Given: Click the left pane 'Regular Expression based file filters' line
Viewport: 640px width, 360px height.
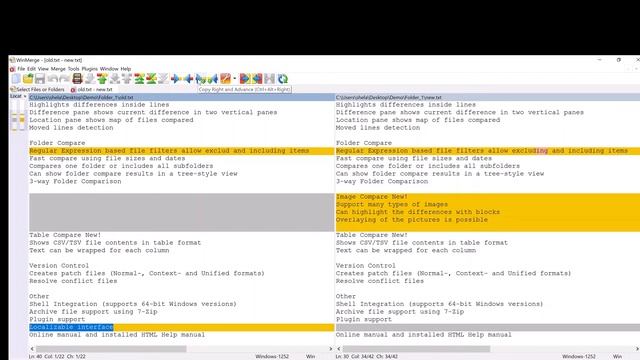Looking at the screenshot, I should click(x=181, y=151).
